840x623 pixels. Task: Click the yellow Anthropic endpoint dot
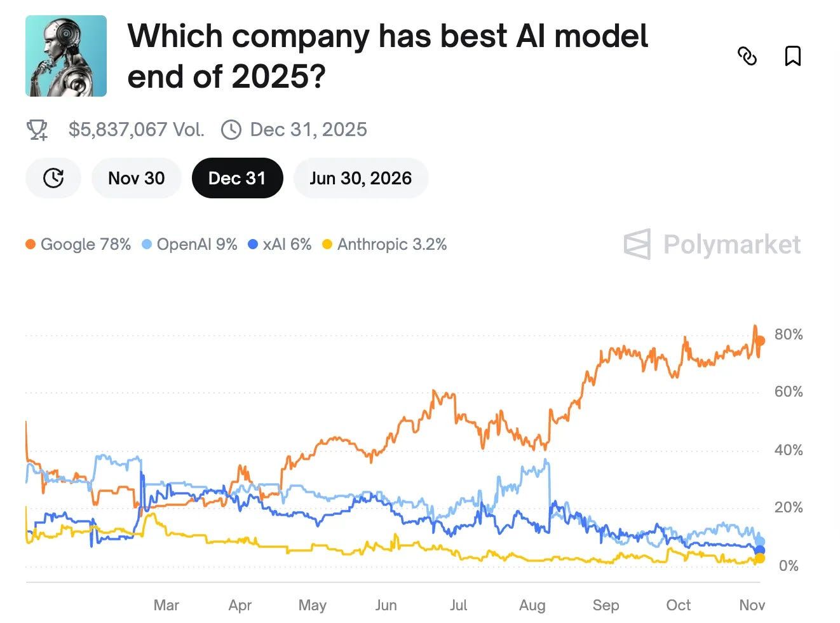[759, 558]
